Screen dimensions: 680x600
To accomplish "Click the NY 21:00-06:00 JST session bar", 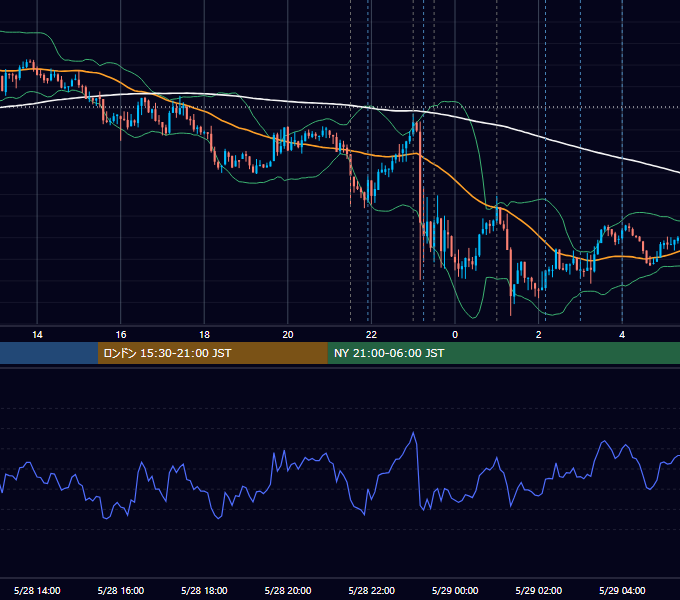I will (x=503, y=353).
